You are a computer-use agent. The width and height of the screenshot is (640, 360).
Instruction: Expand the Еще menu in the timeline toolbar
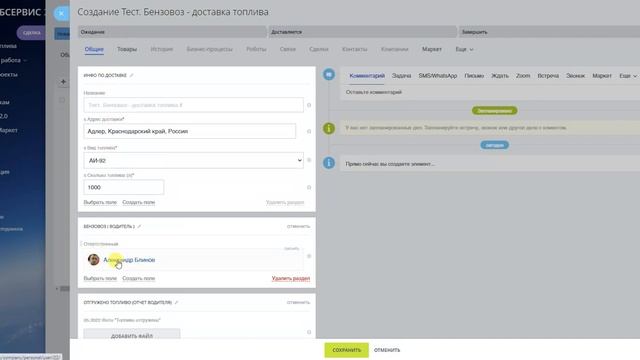(x=628, y=76)
